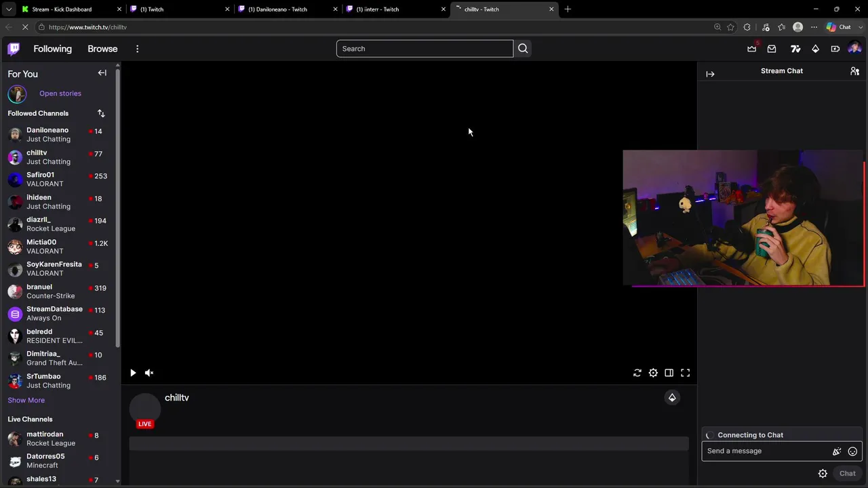868x488 pixels.
Task: Collapse the Stream Chat panel
Action: point(710,74)
